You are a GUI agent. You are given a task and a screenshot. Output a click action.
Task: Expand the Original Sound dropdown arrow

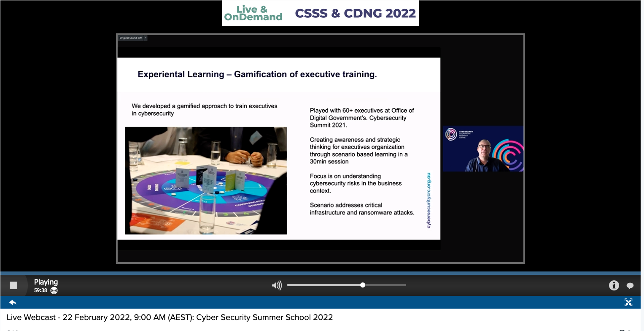click(146, 38)
